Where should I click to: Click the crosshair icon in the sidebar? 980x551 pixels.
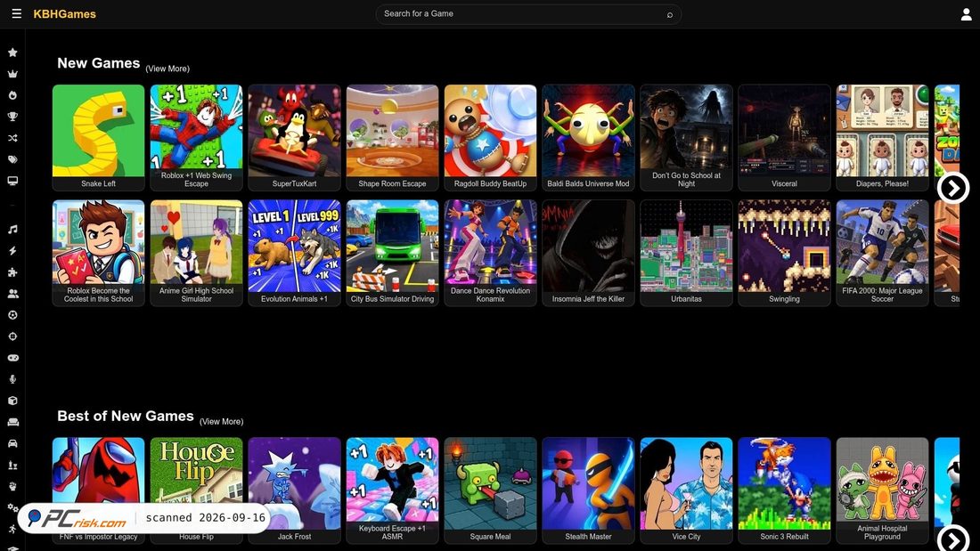click(x=12, y=336)
